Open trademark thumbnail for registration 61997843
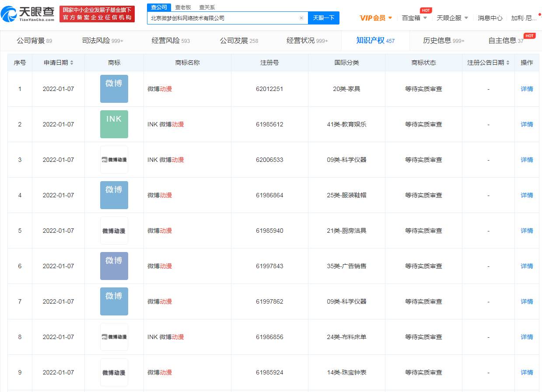The width and height of the screenshot is (542, 392). pos(114,266)
